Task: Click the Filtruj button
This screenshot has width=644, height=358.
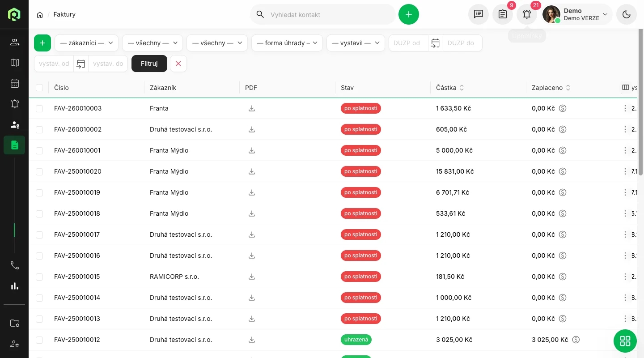Action: (149, 64)
